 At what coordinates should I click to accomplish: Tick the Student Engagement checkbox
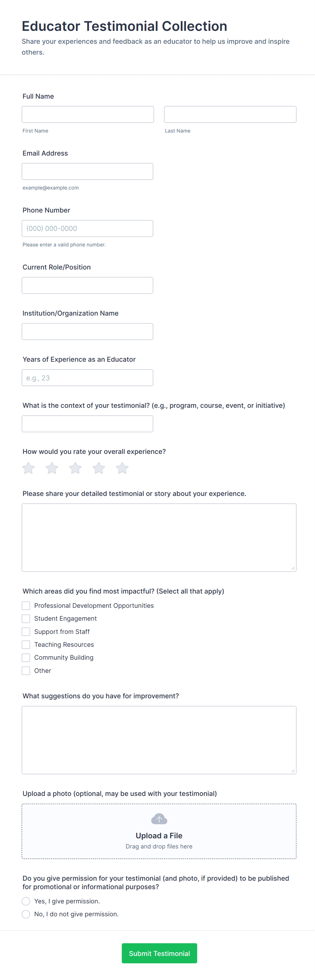[26, 619]
